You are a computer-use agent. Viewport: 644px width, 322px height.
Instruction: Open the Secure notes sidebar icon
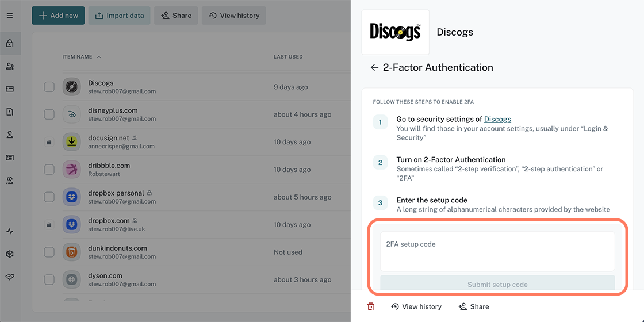[10, 112]
